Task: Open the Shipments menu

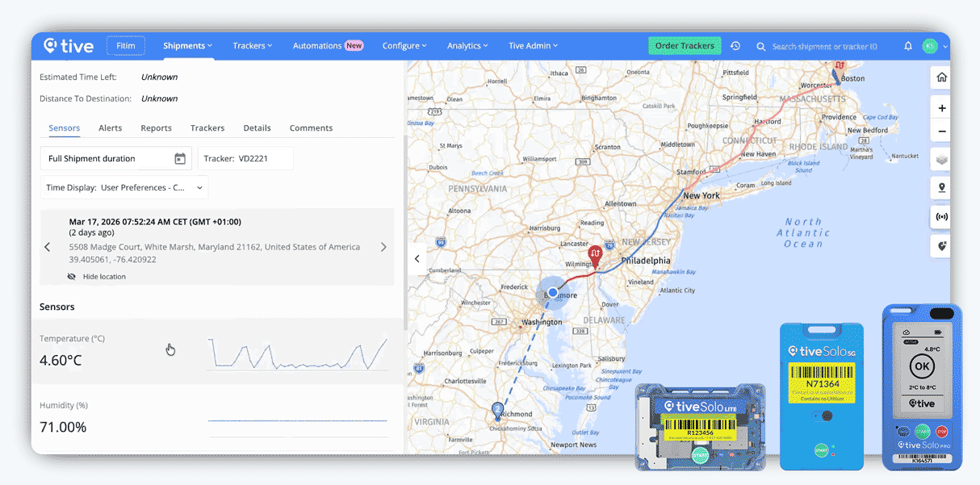Action: (x=187, y=46)
